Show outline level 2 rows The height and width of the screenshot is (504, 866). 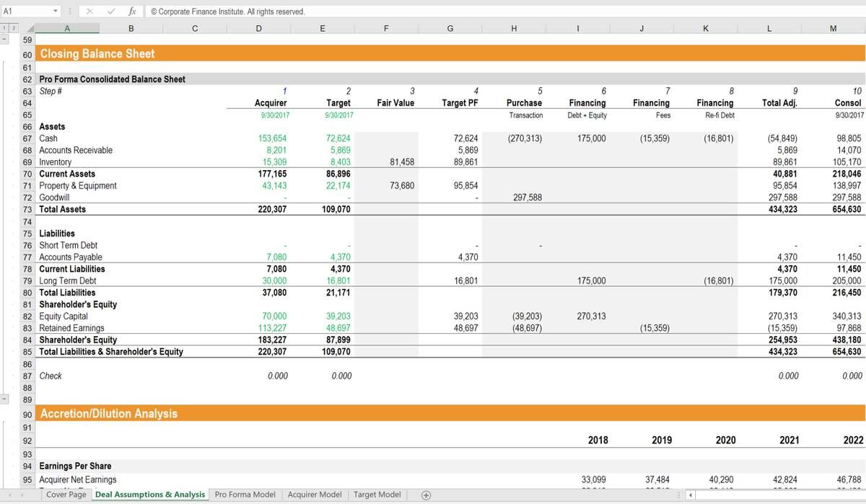12,28
